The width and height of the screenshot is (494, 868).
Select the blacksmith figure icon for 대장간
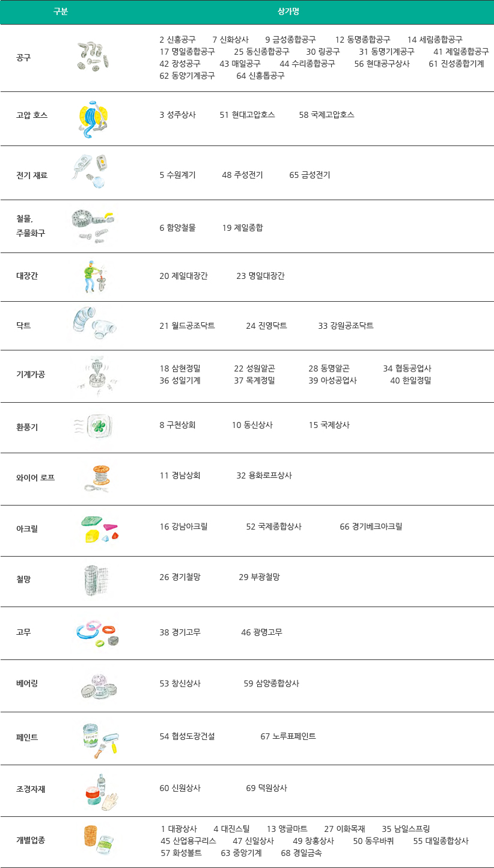tap(94, 277)
